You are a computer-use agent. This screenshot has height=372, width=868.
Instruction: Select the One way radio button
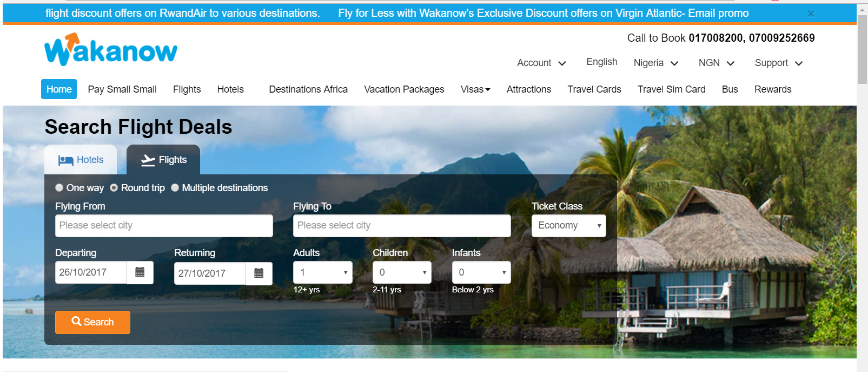pos(59,188)
